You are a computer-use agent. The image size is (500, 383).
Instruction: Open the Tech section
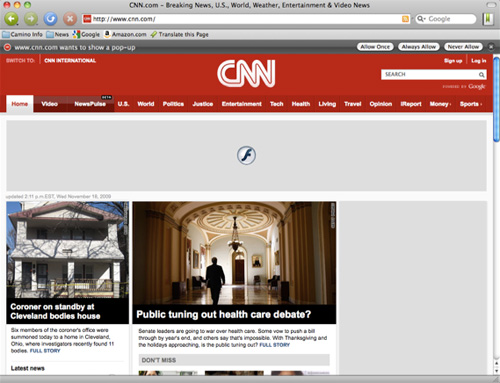click(x=277, y=104)
